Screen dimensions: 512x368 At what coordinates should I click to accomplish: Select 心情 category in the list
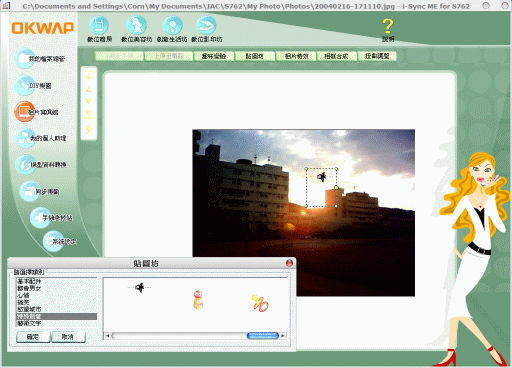click(57, 295)
